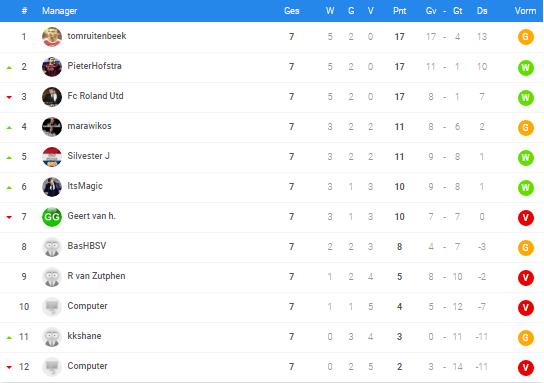Click kkshane's default grey avatar
Screen dimensions: 544x383
tap(52, 337)
